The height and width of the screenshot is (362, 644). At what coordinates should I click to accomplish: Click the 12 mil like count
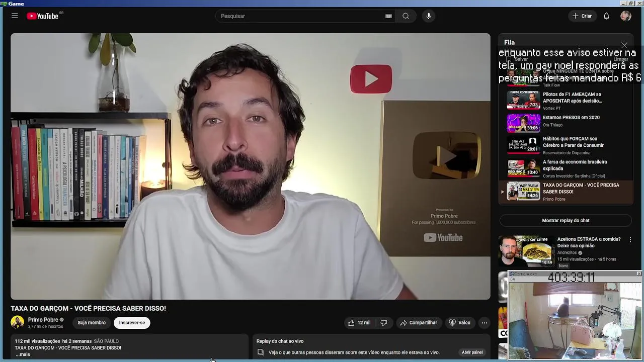point(364,323)
